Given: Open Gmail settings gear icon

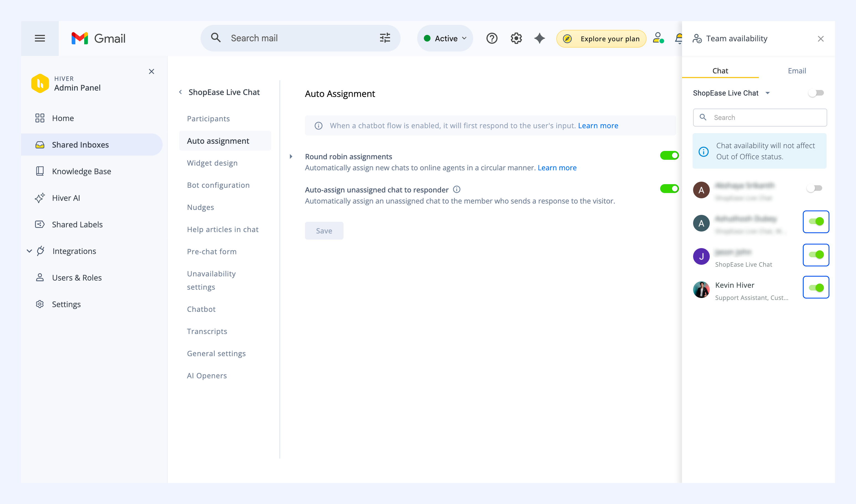Looking at the screenshot, I should (516, 38).
